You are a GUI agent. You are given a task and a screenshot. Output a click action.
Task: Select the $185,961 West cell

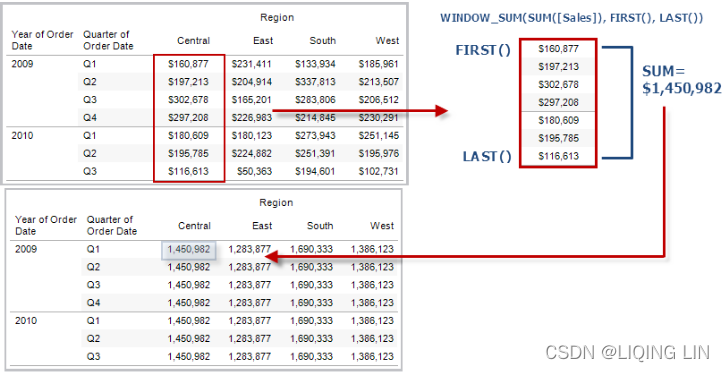(378, 64)
